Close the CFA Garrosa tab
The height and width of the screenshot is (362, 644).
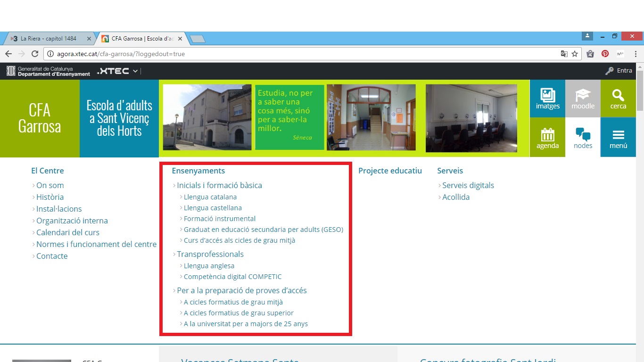(x=180, y=39)
